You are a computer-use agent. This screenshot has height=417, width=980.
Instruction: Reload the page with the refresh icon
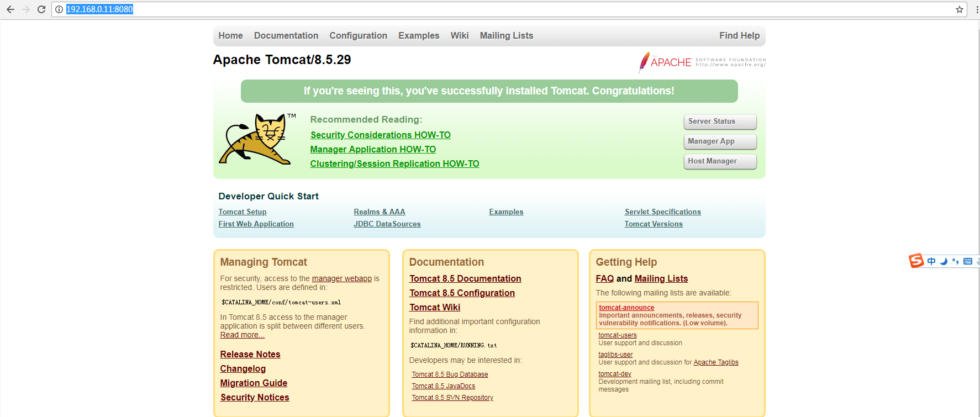click(41, 9)
